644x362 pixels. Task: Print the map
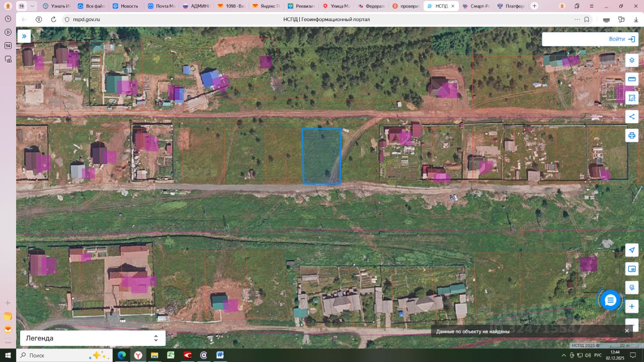pos(632,135)
